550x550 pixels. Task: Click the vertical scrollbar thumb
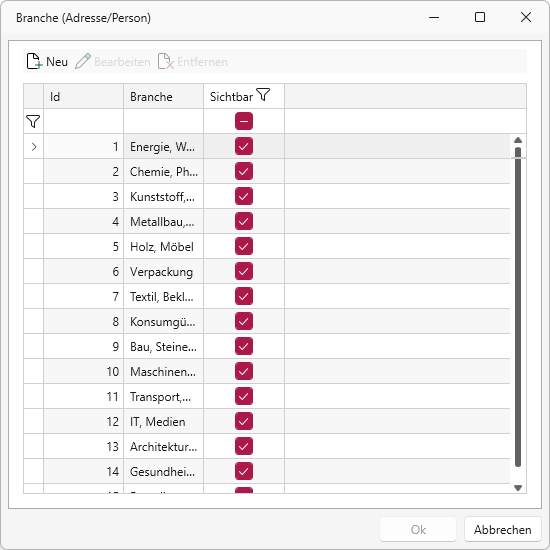pyautogui.click(x=518, y=307)
